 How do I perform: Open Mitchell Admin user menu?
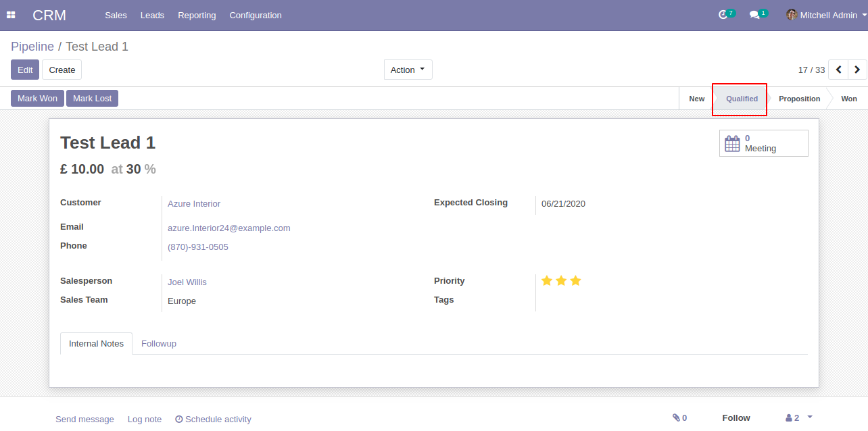(827, 15)
